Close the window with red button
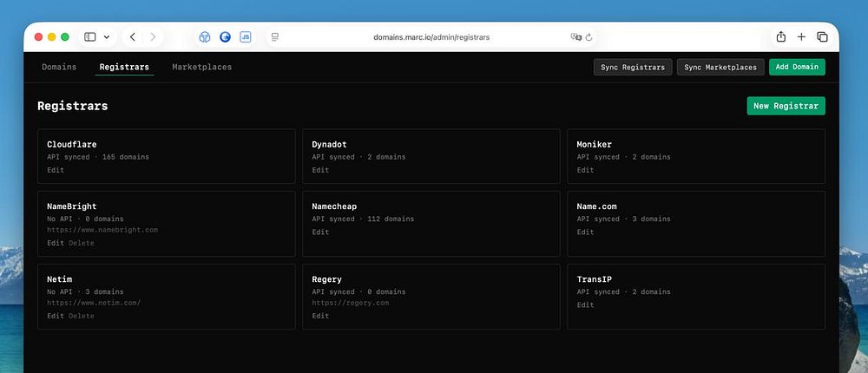 tap(39, 37)
